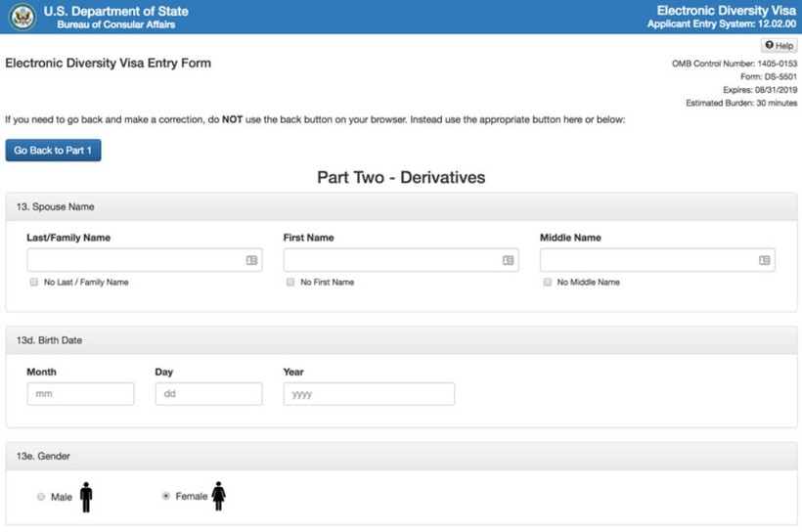Select the birth Day dd field
802x532 pixels.
pos(208,394)
